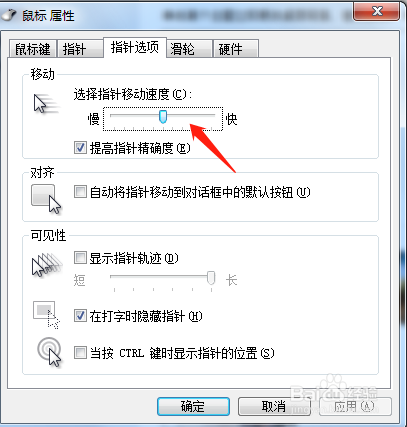Close the 鼠标 属性 dialog
This screenshot has width=407, height=427.
point(377,11)
